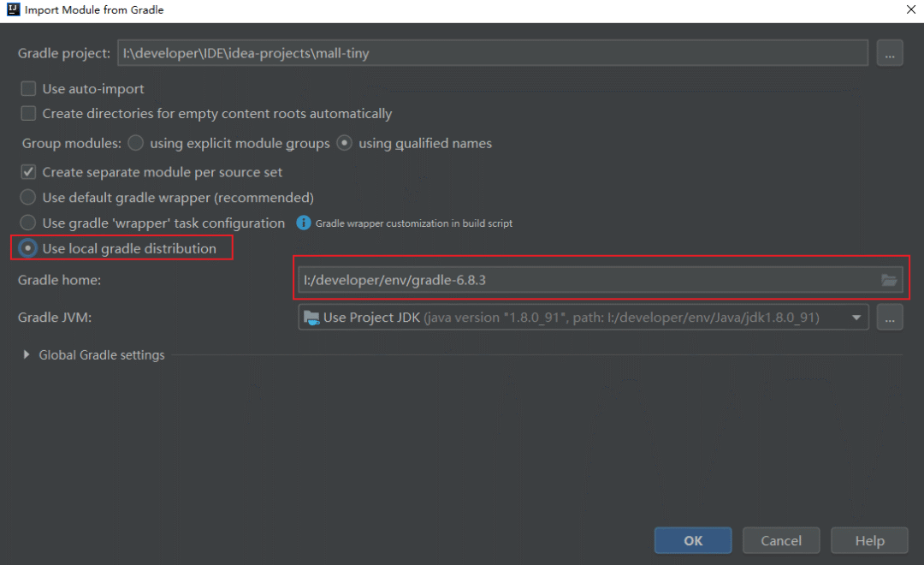The image size is (924, 565).
Task: Select using qualified names radio button
Action: coord(345,143)
